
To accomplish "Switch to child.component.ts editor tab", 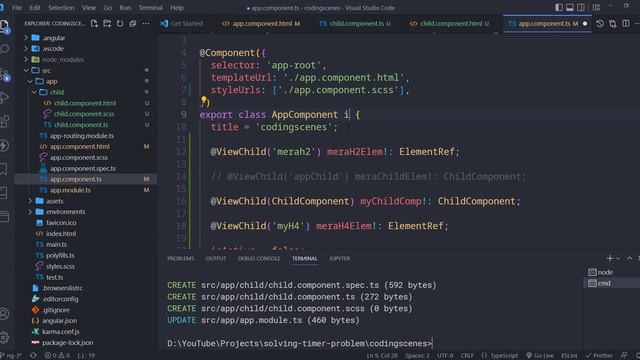I will tap(355, 24).
